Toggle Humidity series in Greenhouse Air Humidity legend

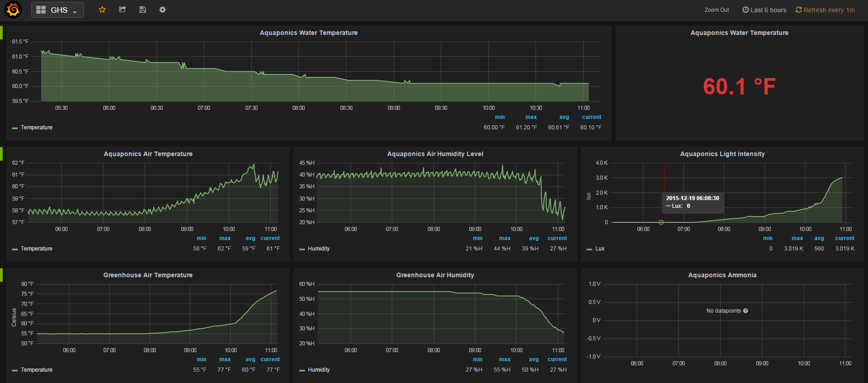(319, 370)
